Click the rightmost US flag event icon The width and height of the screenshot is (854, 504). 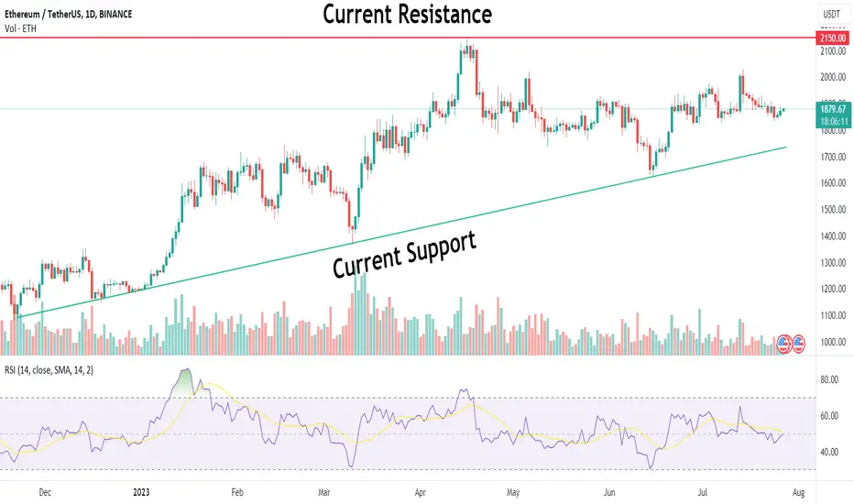tap(798, 344)
